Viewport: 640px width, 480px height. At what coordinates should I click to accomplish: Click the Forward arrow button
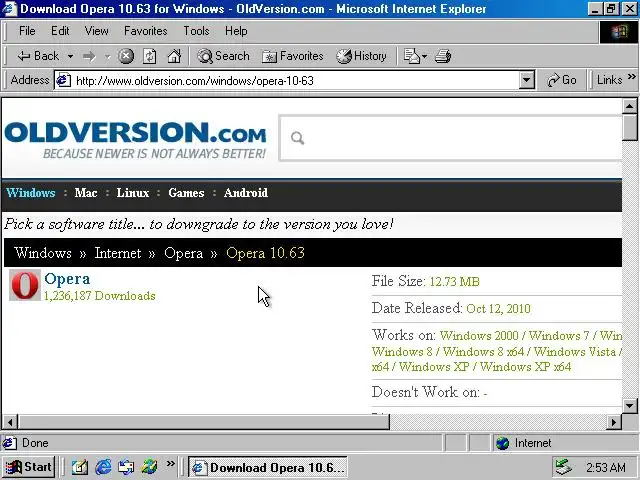point(89,56)
